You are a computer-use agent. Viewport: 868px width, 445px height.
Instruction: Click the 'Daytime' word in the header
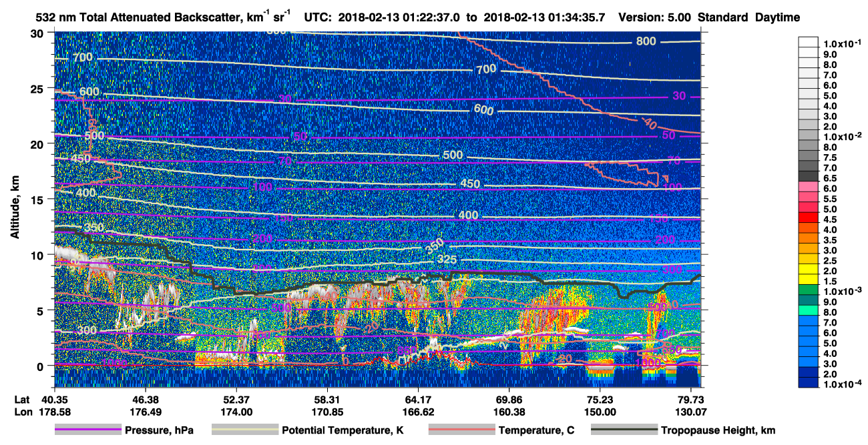tap(777, 17)
